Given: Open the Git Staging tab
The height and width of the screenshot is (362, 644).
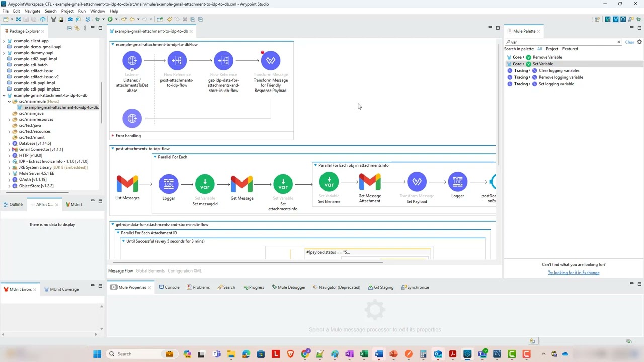Looking at the screenshot, I should click(x=380, y=287).
